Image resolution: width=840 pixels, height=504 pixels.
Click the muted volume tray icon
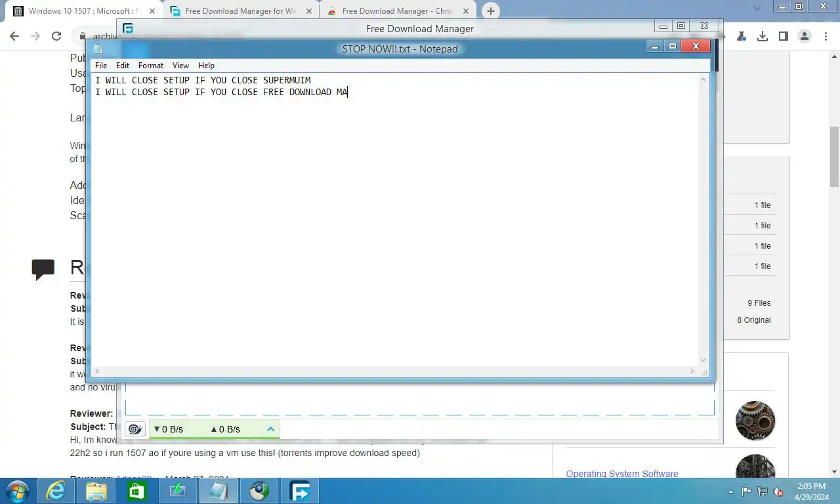click(778, 491)
